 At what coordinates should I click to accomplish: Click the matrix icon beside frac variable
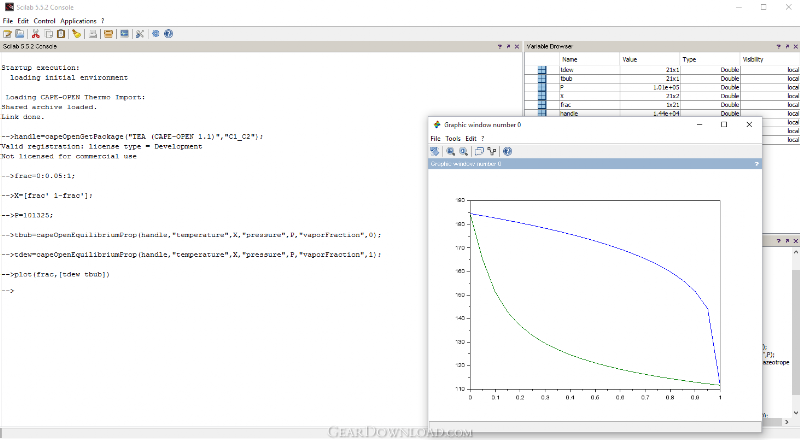tap(542, 105)
